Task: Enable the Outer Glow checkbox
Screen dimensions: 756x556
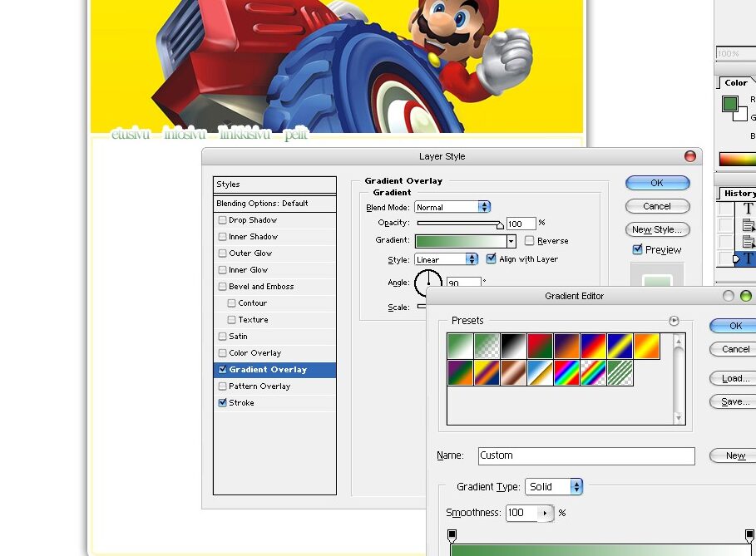Action: coord(222,253)
